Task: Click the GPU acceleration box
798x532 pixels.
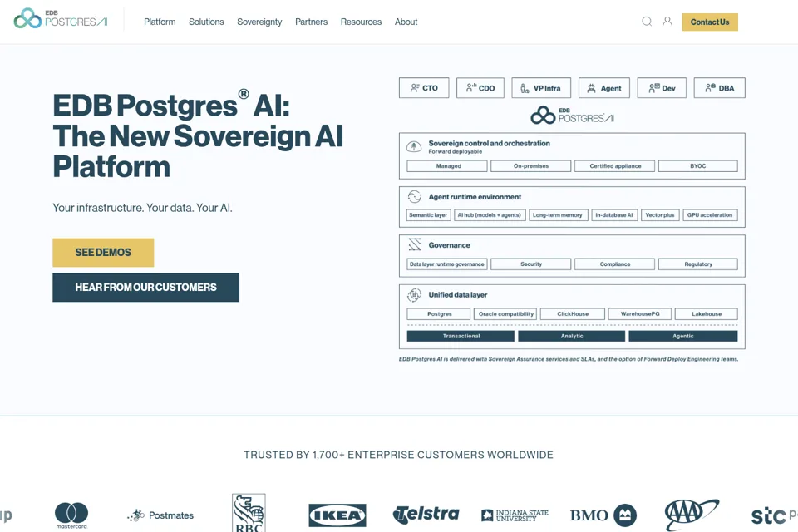Action: (x=710, y=215)
